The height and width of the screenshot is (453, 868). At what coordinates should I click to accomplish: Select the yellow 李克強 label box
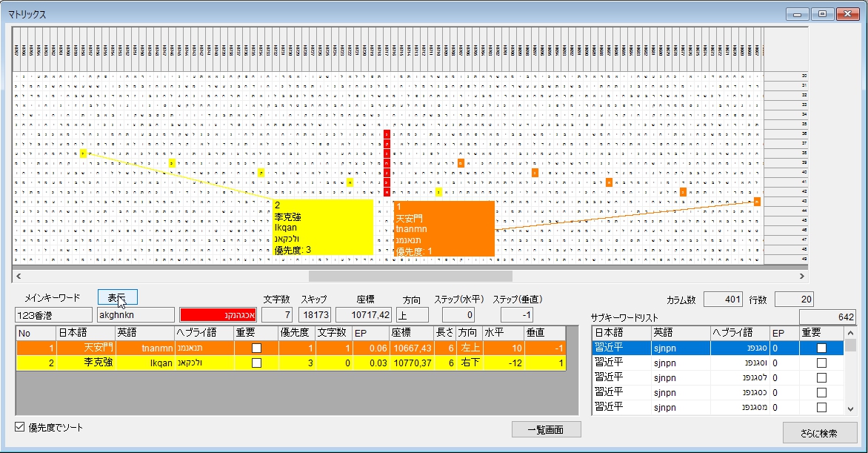point(323,227)
